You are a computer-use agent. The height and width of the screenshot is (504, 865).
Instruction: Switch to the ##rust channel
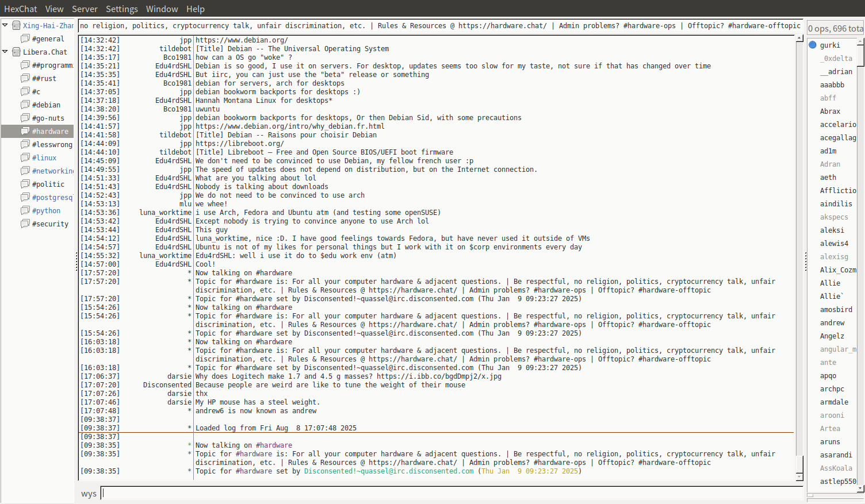(x=44, y=78)
